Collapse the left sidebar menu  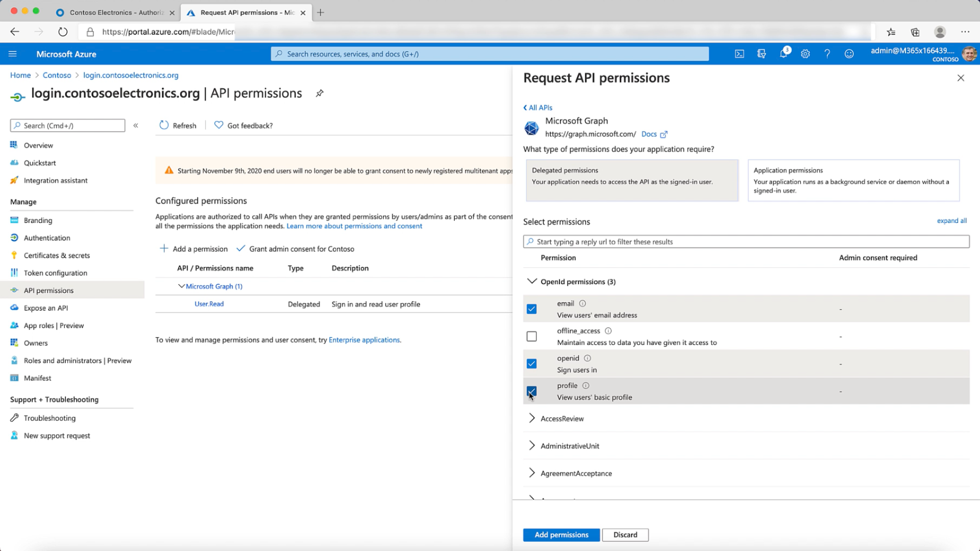coord(136,126)
